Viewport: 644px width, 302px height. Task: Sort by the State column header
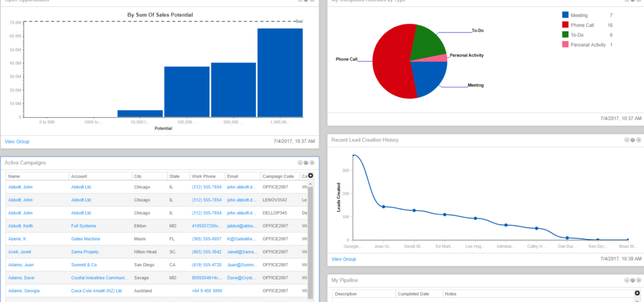pyautogui.click(x=178, y=176)
